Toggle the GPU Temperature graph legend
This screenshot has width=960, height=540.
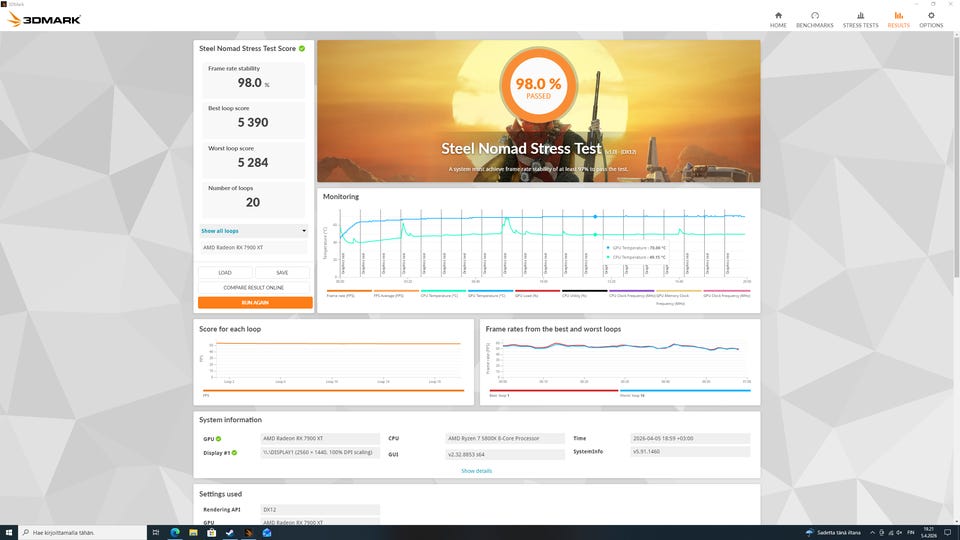tap(490, 293)
